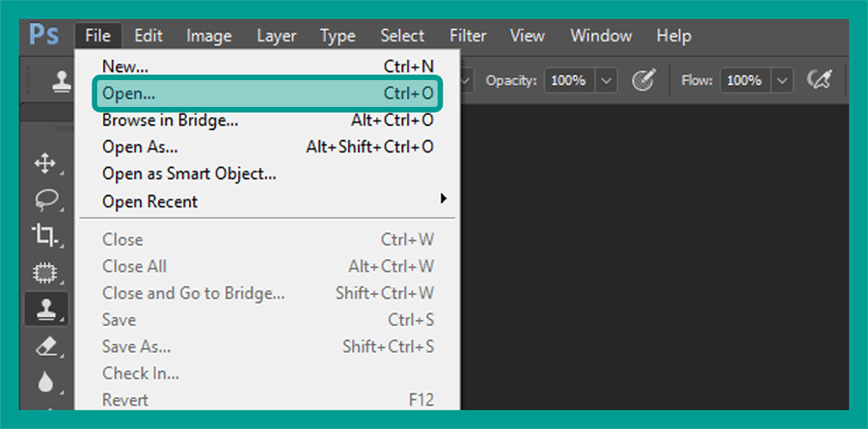Enable airbrush-style build-up icon
The height and width of the screenshot is (429, 868).
point(820,81)
